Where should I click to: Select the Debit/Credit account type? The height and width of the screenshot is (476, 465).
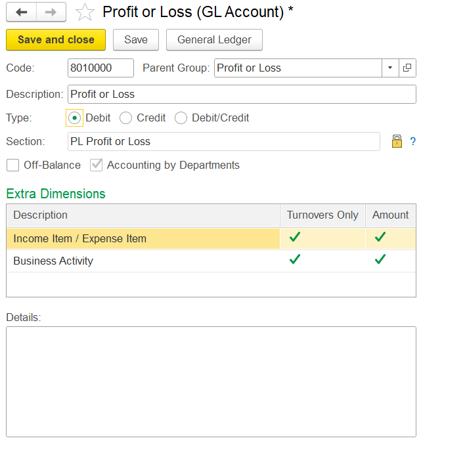(x=181, y=118)
